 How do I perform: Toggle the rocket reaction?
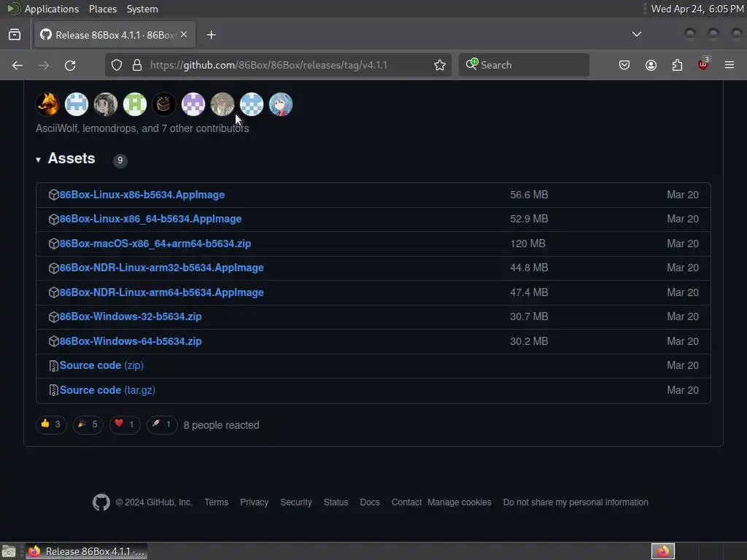tap(162, 424)
